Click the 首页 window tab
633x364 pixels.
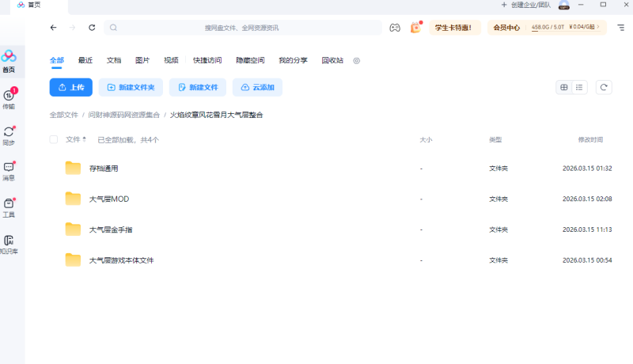(39, 6)
